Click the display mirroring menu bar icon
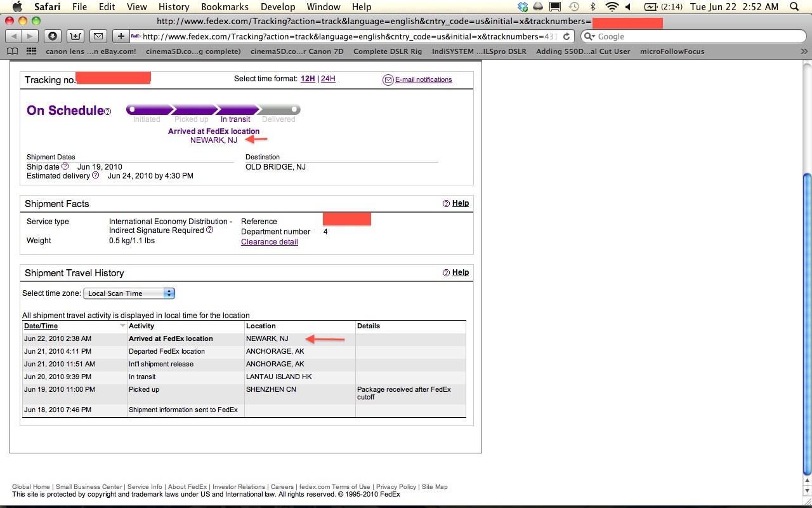 click(x=556, y=7)
